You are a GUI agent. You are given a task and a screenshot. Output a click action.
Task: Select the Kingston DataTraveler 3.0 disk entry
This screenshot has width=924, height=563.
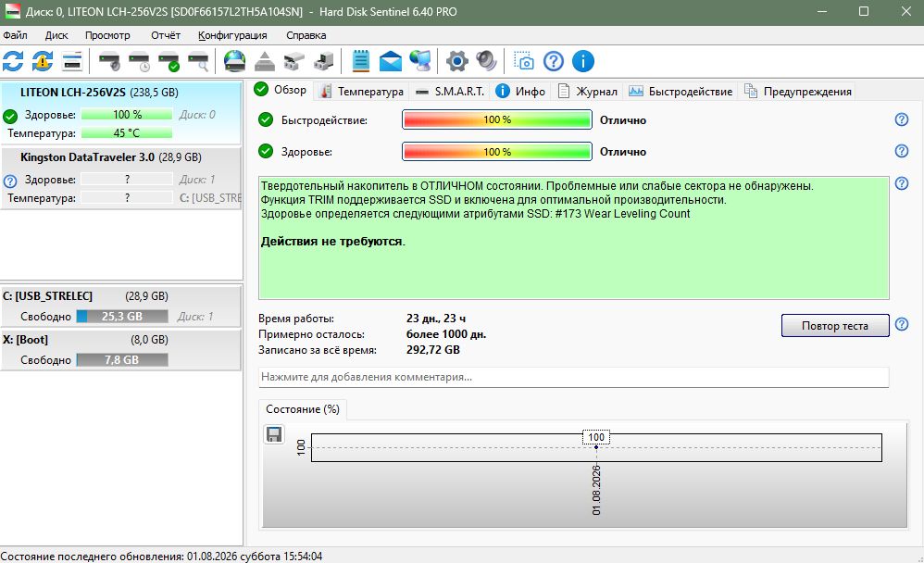(120, 177)
